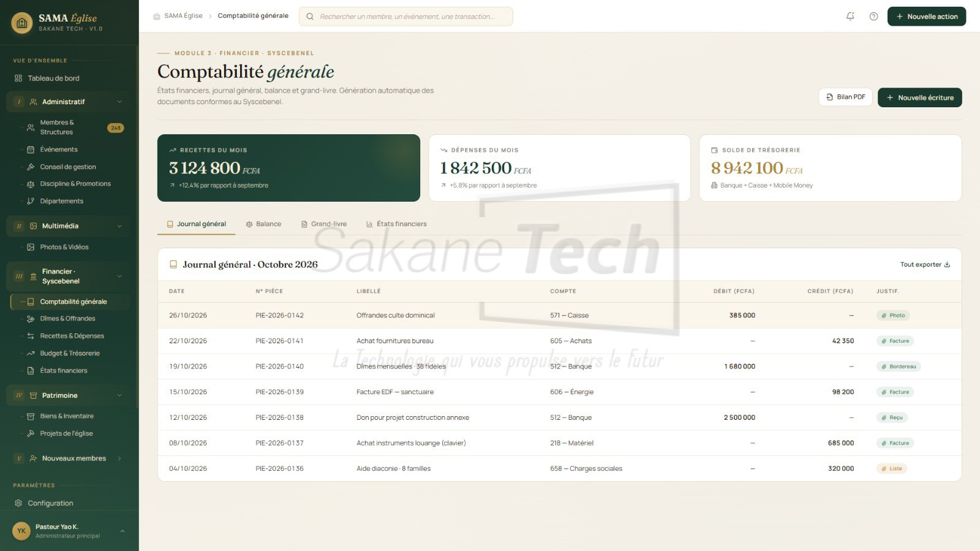Click the Biens & Inventaire archive icon
980x551 pixels.
coord(31,416)
